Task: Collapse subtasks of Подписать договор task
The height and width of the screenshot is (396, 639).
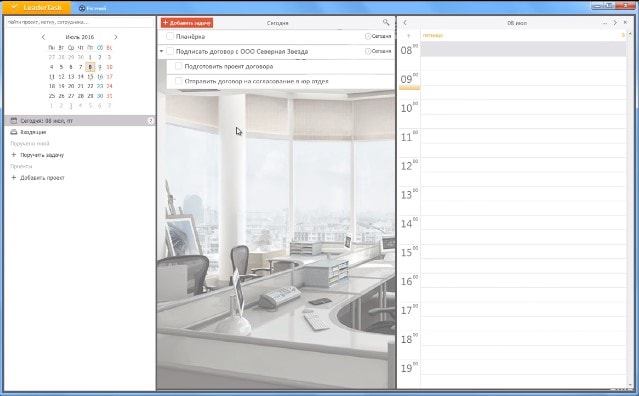Action: tap(162, 51)
